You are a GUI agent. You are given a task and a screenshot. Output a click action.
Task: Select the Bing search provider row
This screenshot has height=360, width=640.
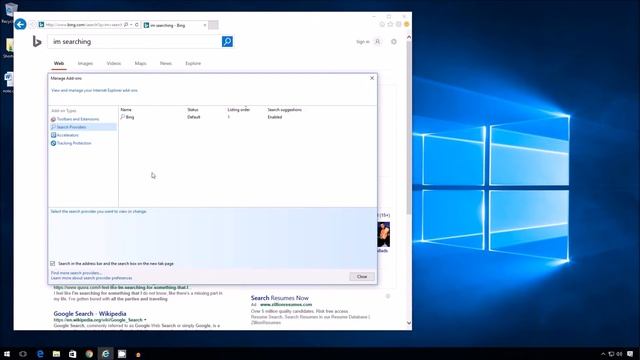click(x=247, y=117)
